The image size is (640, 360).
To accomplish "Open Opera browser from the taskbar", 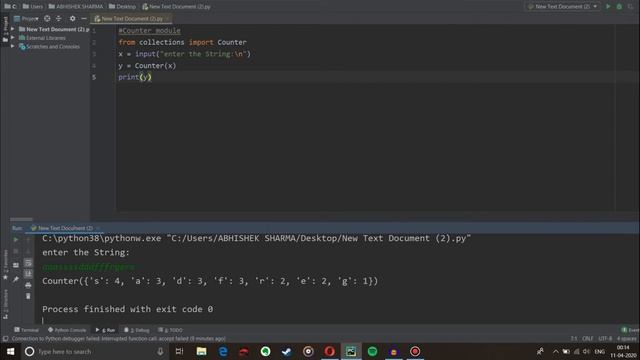I will (x=329, y=351).
